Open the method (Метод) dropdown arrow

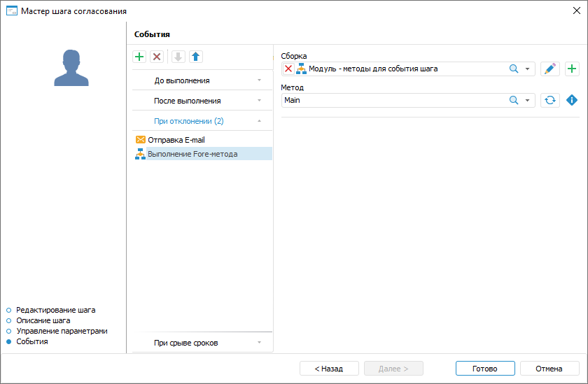click(527, 100)
